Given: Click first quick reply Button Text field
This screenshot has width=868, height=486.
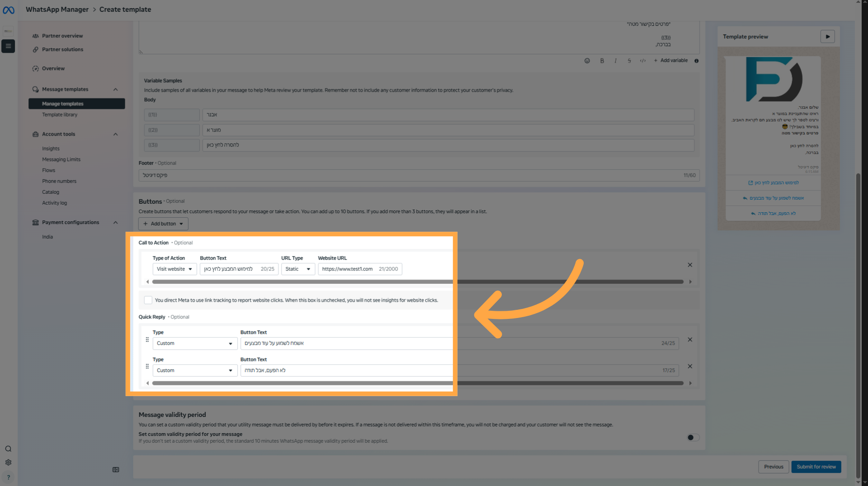Looking at the screenshot, I should tap(459, 344).
